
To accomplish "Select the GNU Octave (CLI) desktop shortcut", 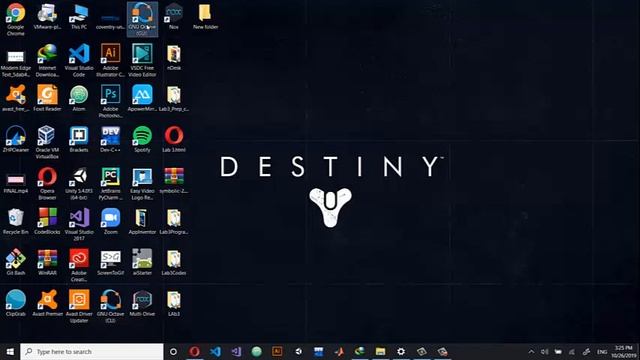I will click(x=110, y=306).
